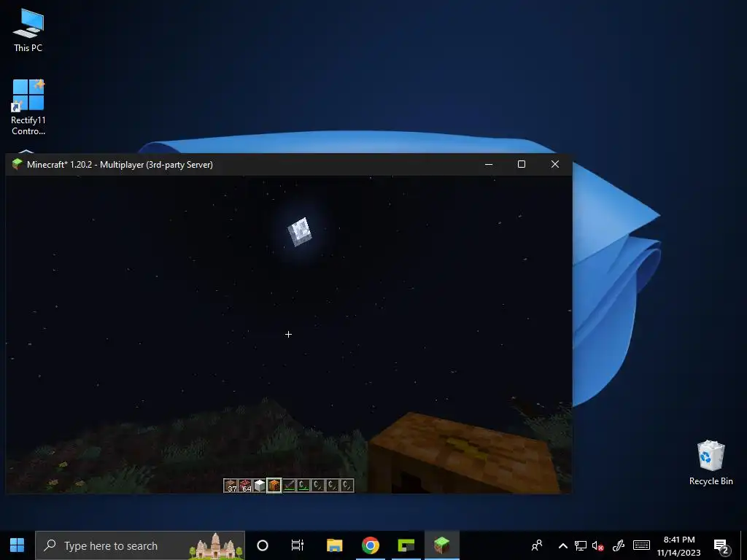This screenshot has height=560, width=747.
Task: Maximize the Minecraft 1.20.2 window
Action: [x=522, y=164]
